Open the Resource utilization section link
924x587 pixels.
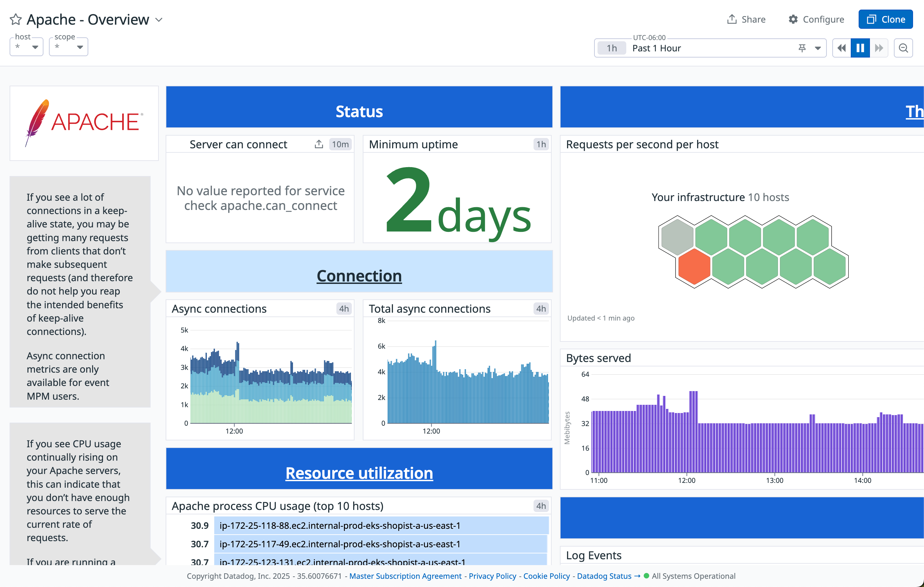[x=359, y=473]
